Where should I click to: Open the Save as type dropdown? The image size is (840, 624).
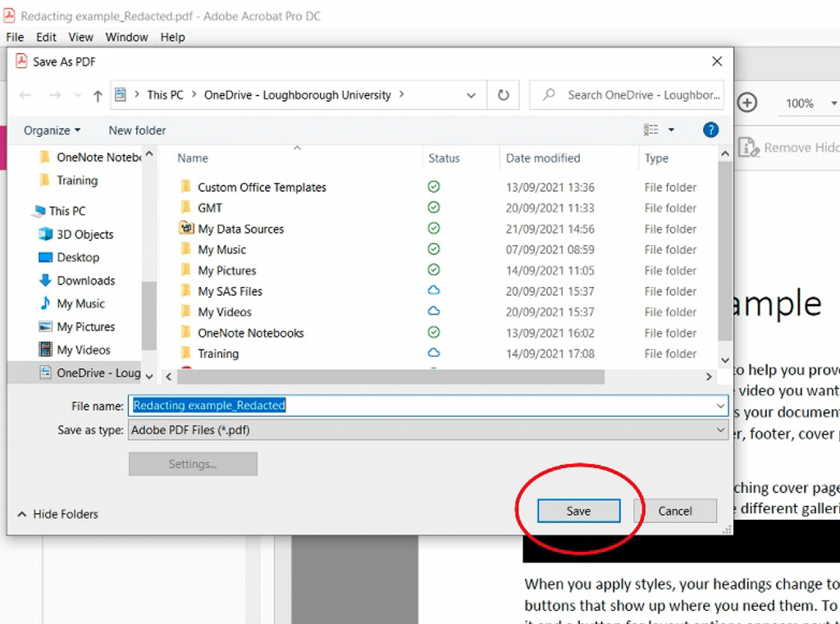[x=720, y=430]
